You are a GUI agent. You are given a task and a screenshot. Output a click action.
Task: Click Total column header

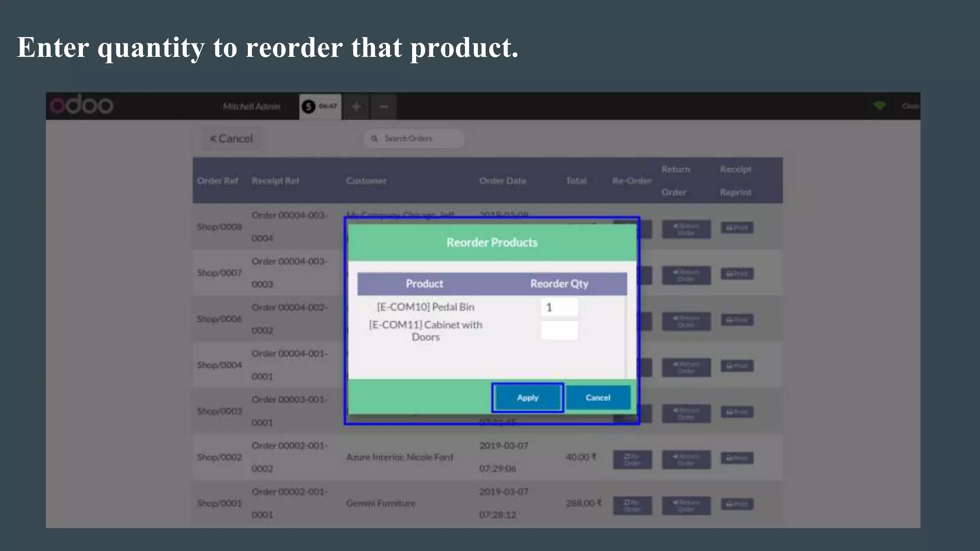(576, 181)
